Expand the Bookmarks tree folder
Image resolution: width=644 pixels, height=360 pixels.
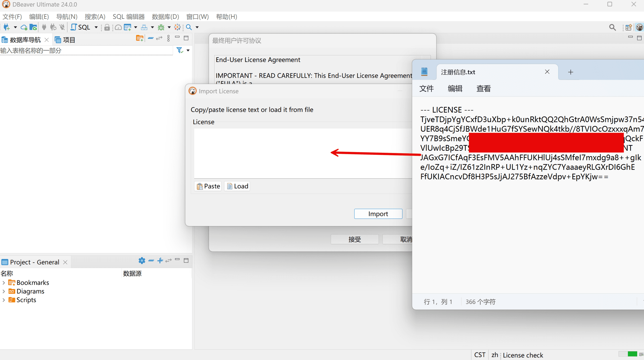coord(4,283)
